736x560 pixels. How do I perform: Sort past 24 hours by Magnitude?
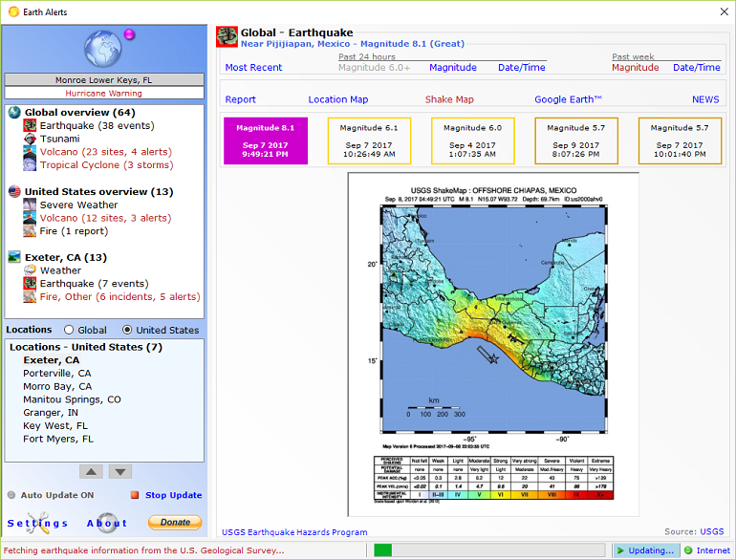pos(453,68)
